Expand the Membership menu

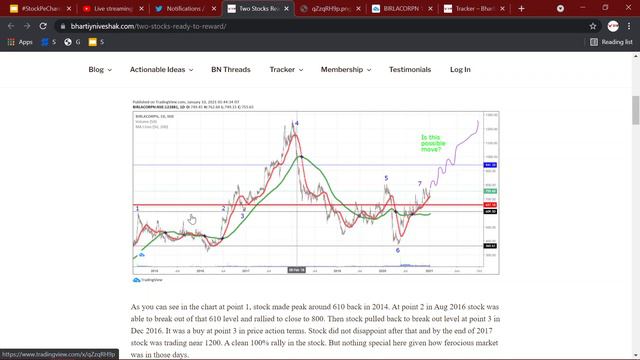point(346,69)
